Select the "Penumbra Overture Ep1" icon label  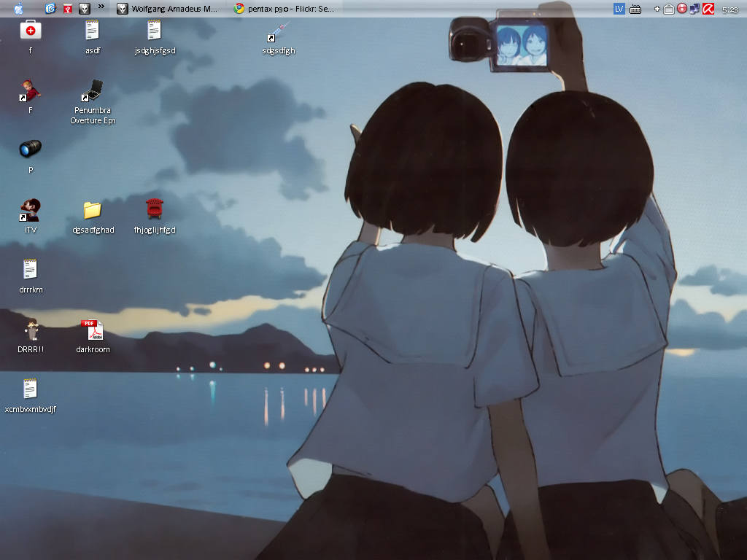tap(93, 115)
